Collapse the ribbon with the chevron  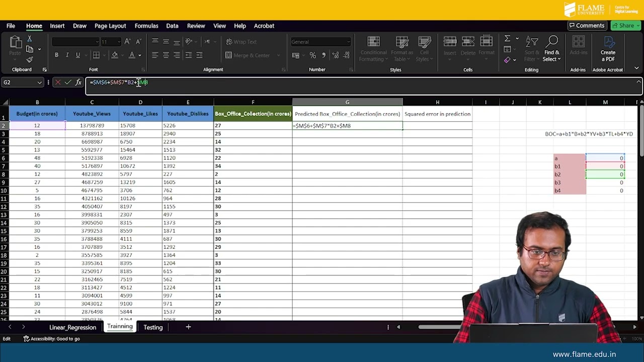[636, 68]
